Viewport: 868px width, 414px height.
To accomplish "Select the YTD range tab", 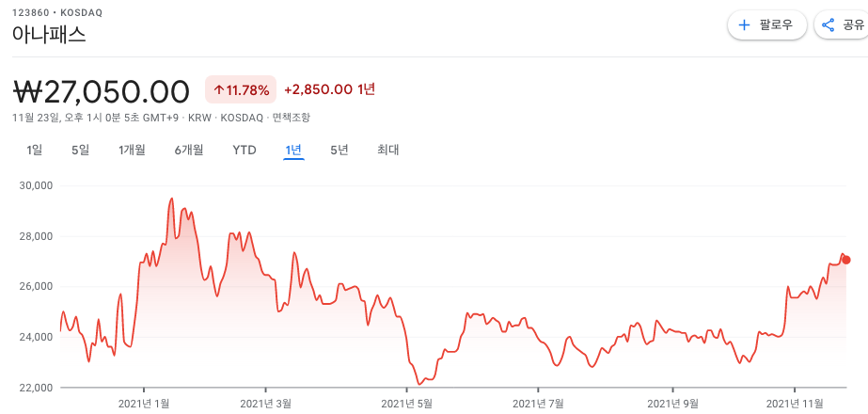I will (x=245, y=150).
